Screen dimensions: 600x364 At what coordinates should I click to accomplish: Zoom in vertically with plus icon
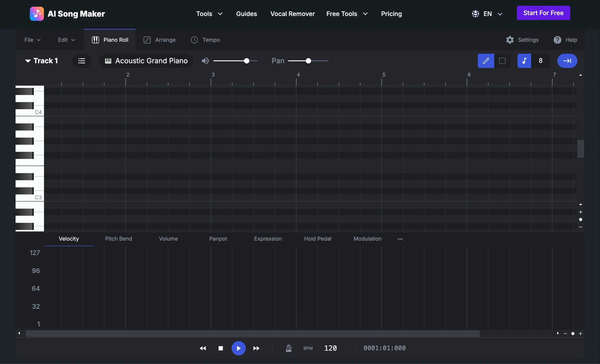(580, 212)
